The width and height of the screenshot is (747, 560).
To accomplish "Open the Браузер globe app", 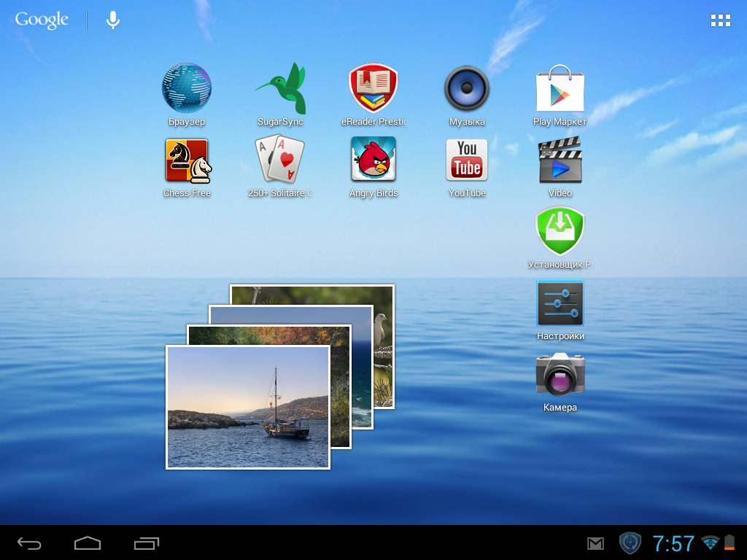I will click(x=186, y=88).
